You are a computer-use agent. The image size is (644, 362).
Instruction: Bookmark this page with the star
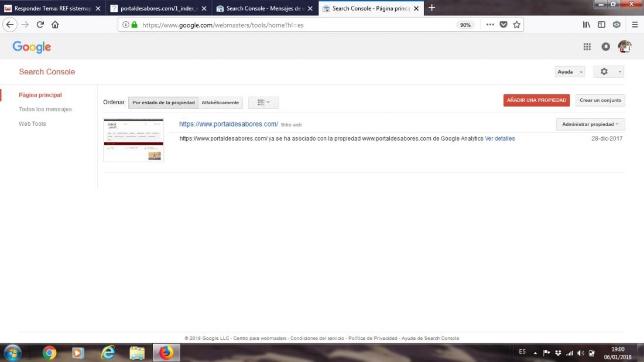(517, 25)
